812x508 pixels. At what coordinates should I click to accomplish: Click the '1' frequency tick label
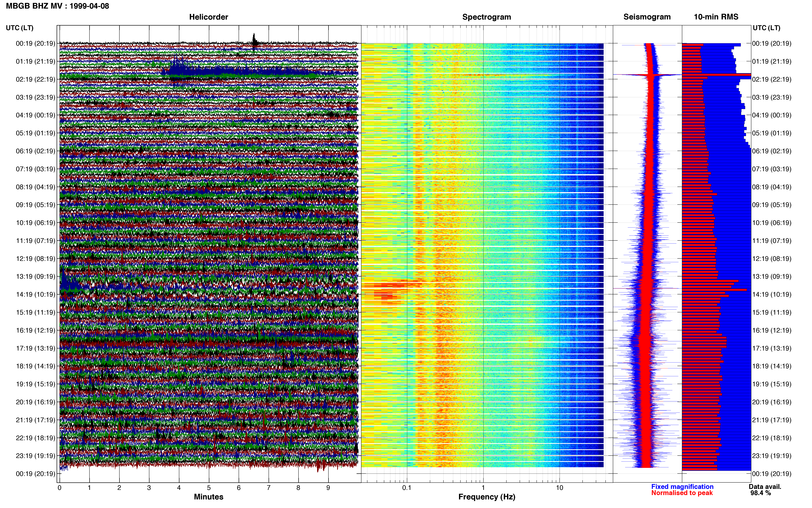click(483, 488)
